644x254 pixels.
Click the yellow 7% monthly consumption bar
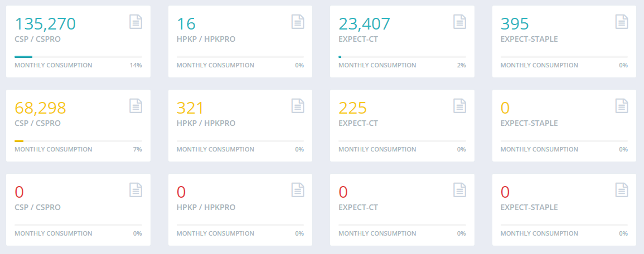(x=78, y=141)
